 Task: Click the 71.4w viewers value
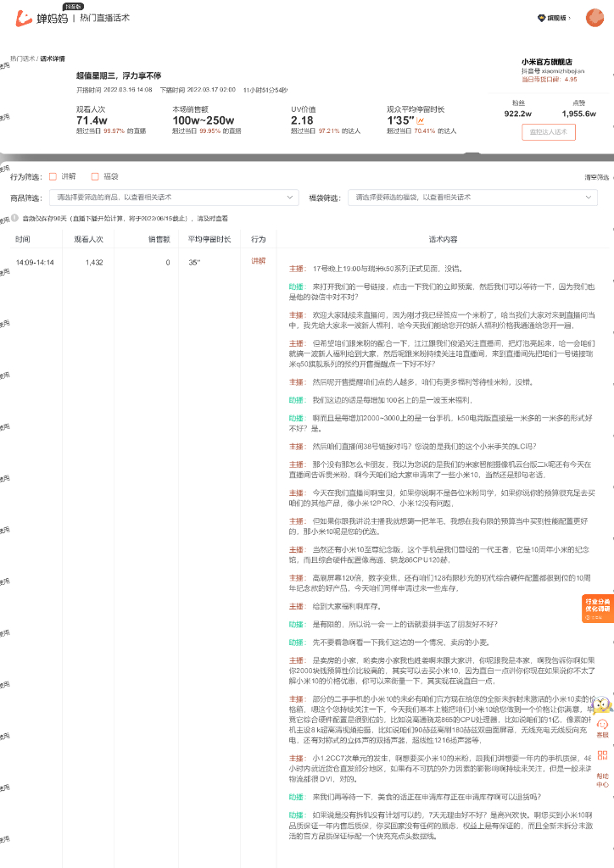tap(92, 120)
